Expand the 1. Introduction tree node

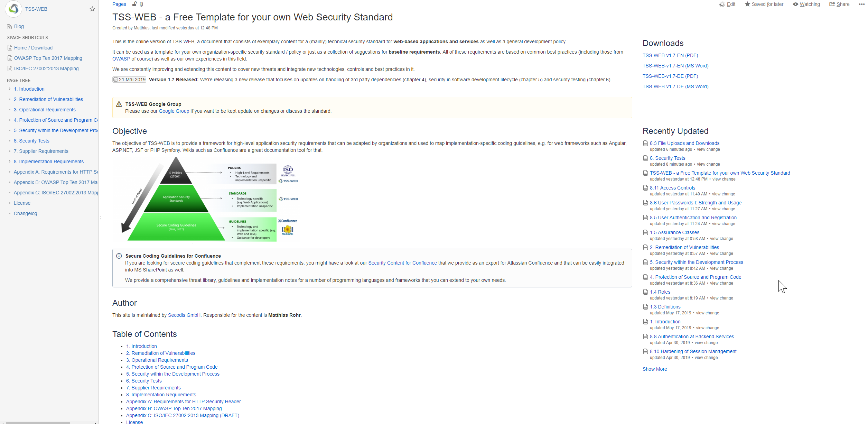click(x=10, y=89)
